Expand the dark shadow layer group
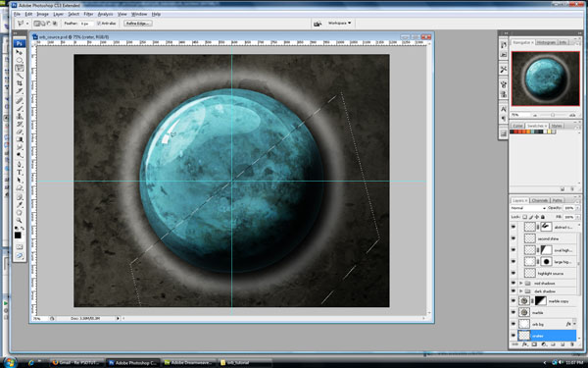Image resolution: width=588 pixels, height=368 pixels. coord(521,291)
